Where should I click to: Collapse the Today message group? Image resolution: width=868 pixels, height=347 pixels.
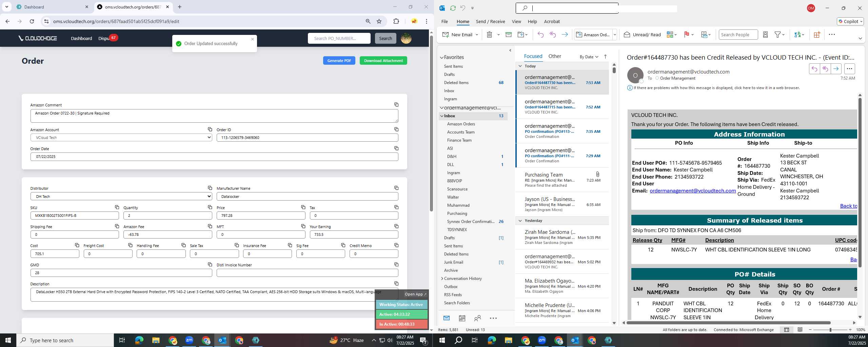[520, 66]
